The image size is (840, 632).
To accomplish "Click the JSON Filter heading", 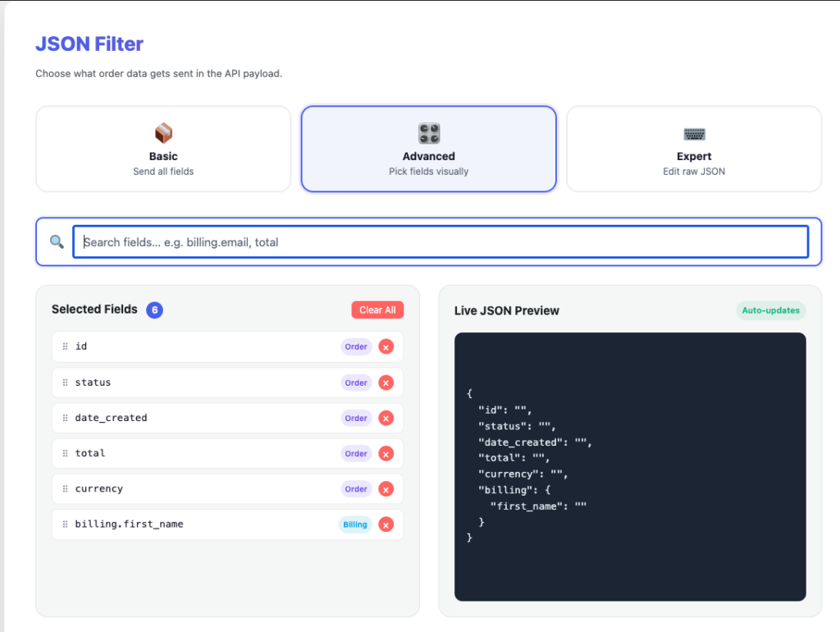I will 89,44.
